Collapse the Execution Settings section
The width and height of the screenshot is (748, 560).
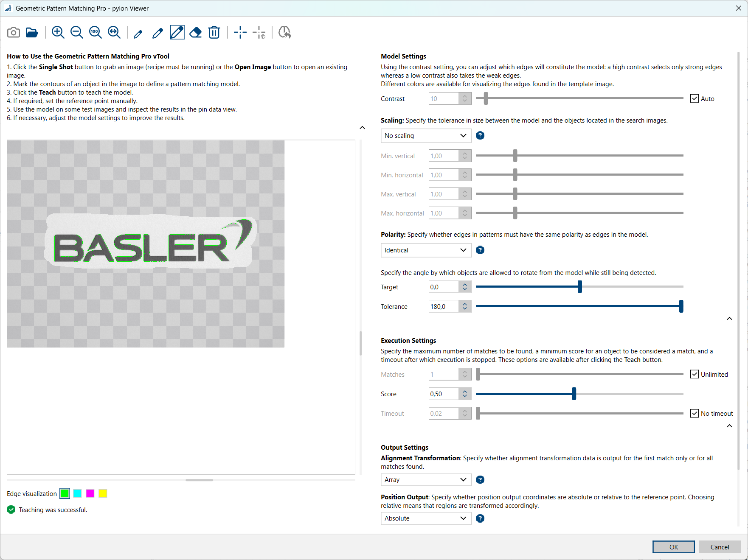click(x=729, y=426)
